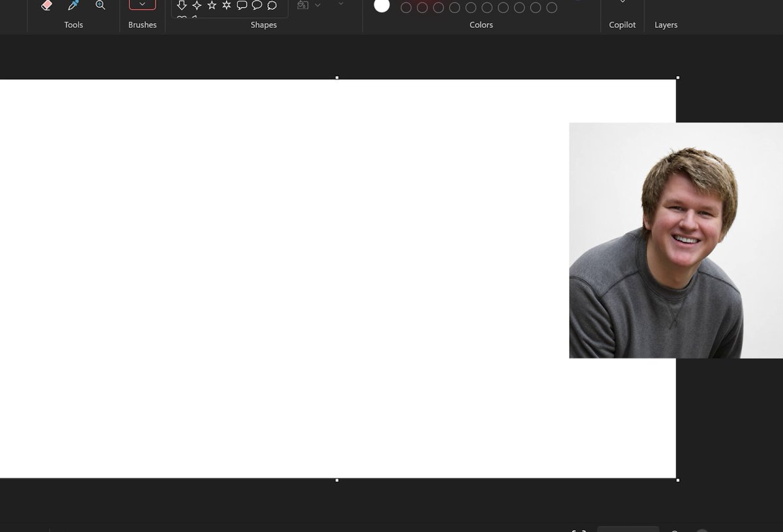Image resolution: width=783 pixels, height=532 pixels.
Task: Click the canvas bottom-right corner handle
Action: (678, 480)
